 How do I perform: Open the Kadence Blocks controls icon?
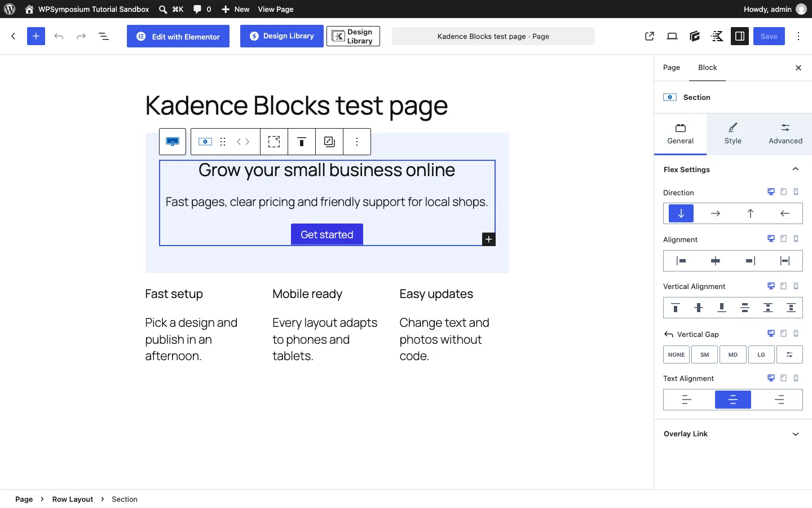(x=717, y=36)
